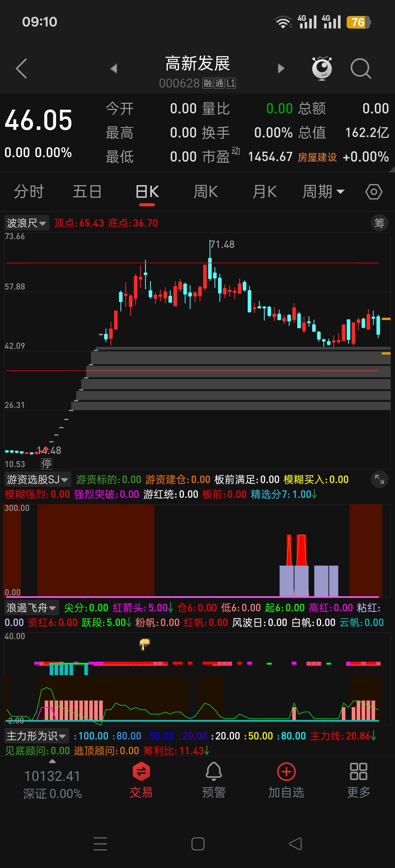Image resolution: width=395 pixels, height=868 pixels.
Task: Tap 筹利比:11.43 indicator value
Action: [176, 751]
